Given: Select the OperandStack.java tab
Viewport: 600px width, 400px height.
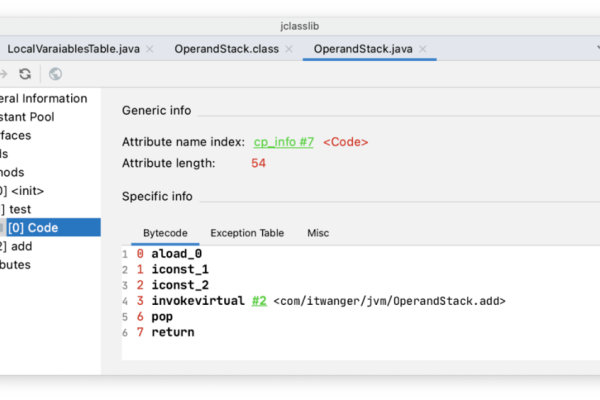Looking at the screenshot, I should point(363,49).
